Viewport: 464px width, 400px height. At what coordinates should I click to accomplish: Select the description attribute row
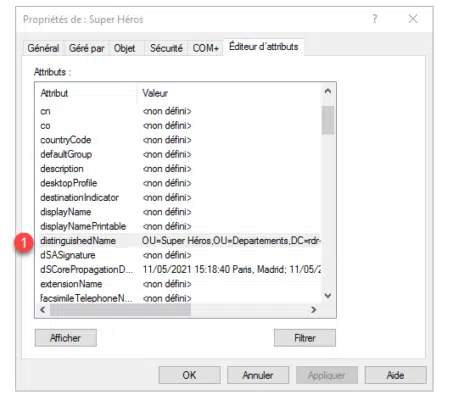click(x=180, y=169)
